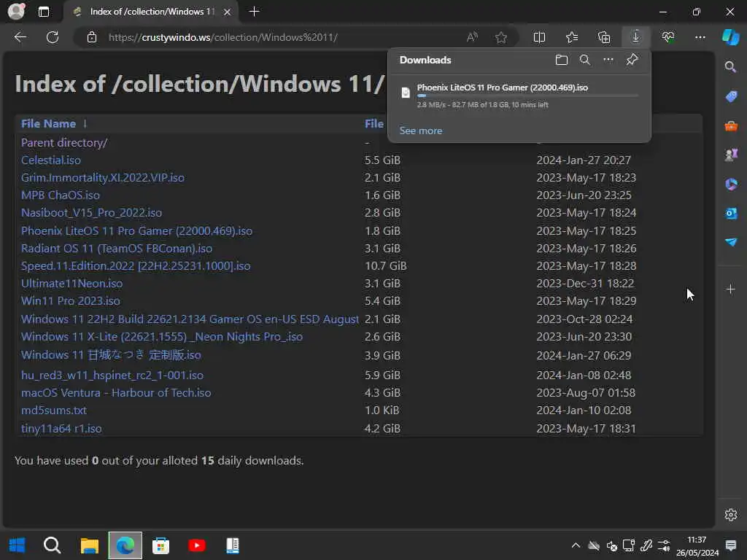Open sidebar Tools briefcase icon
Viewport: 747px width, 560px height.
(731, 126)
